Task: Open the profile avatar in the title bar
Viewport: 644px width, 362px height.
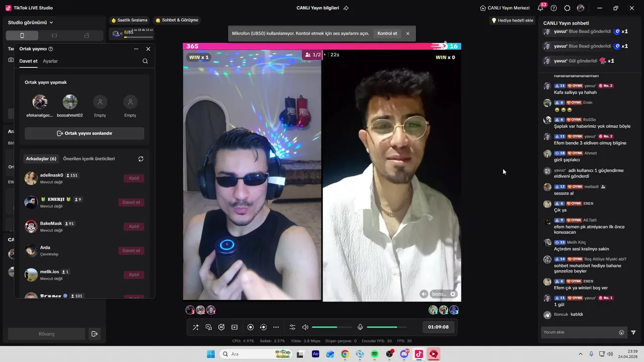Action: tap(581, 8)
